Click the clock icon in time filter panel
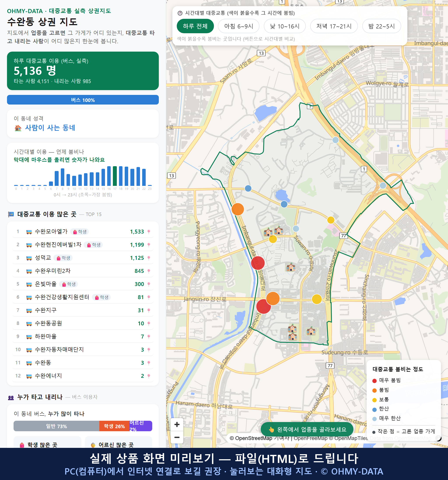Viewport: 448px width, 480px height. tap(180, 13)
